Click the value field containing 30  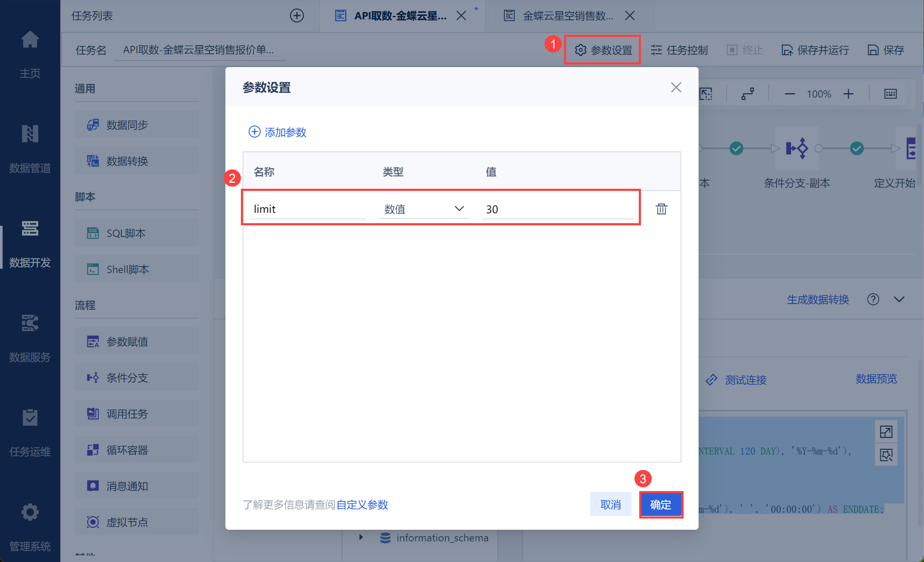tap(557, 209)
